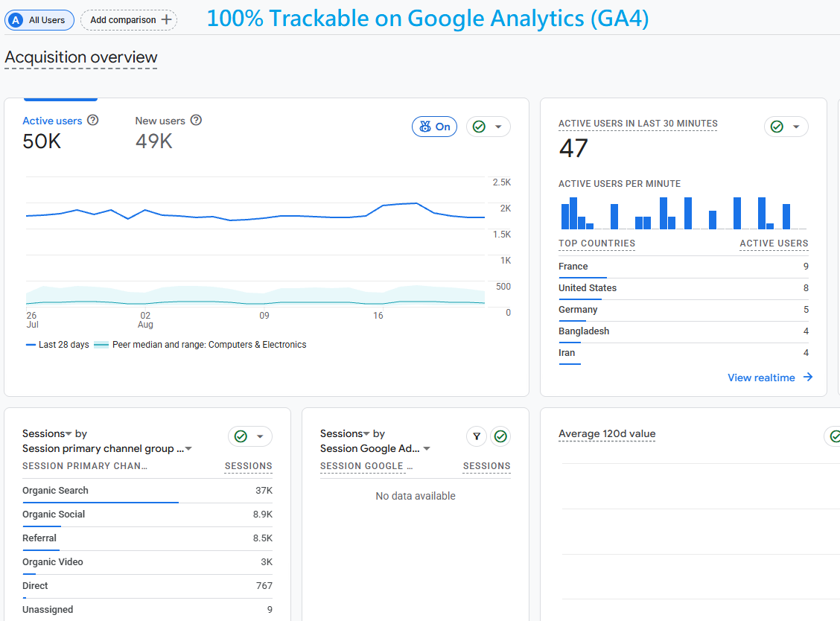This screenshot has height=621, width=840.
Task: Click SESSIONS column header in channel group card
Action: (x=248, y=466)
